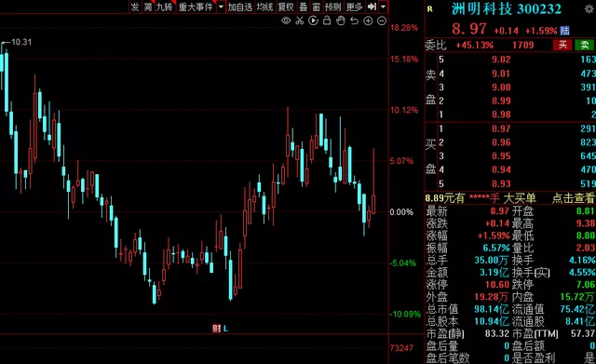Click the 73247 volume axis label

401,348
